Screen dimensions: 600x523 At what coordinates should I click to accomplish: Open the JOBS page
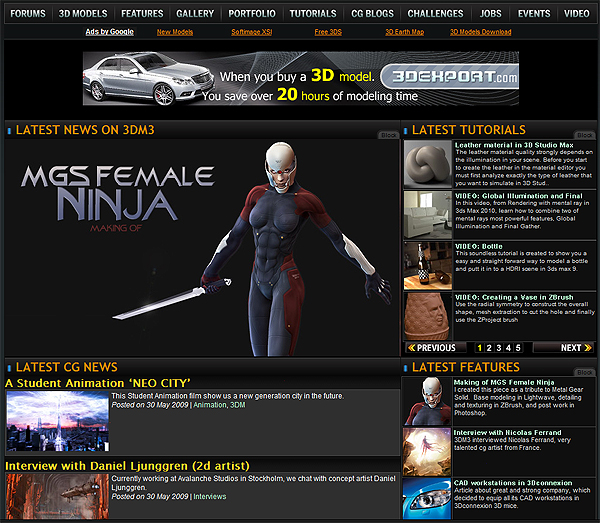(491, 14)
